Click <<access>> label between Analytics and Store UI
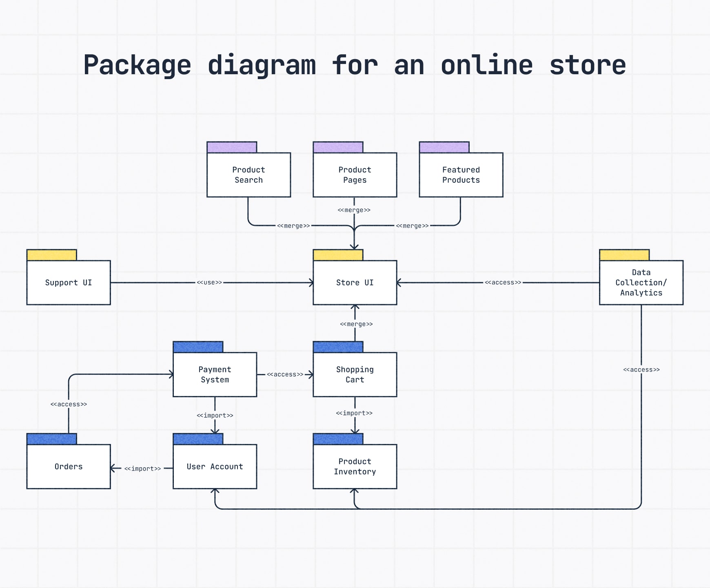The width and height of the screenshot is (710, 588). [503, 282]
